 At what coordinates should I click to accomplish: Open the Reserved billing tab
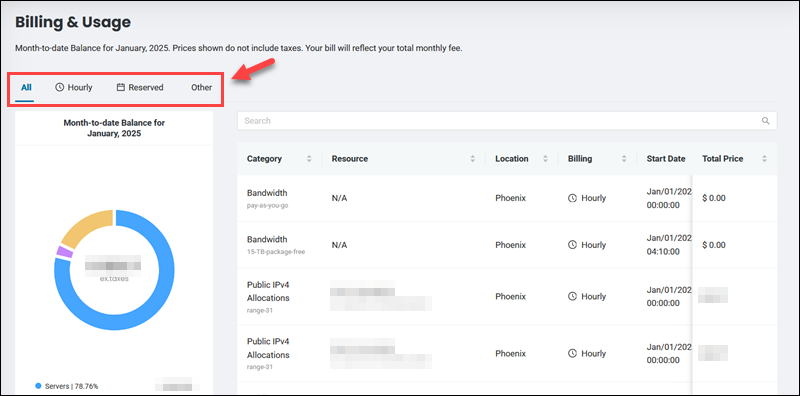(x=140, y=87)
